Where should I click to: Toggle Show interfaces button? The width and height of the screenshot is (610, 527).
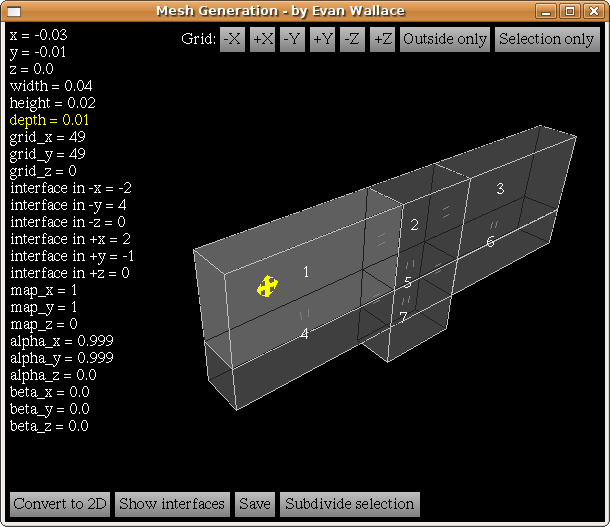[x=172, y=504]
